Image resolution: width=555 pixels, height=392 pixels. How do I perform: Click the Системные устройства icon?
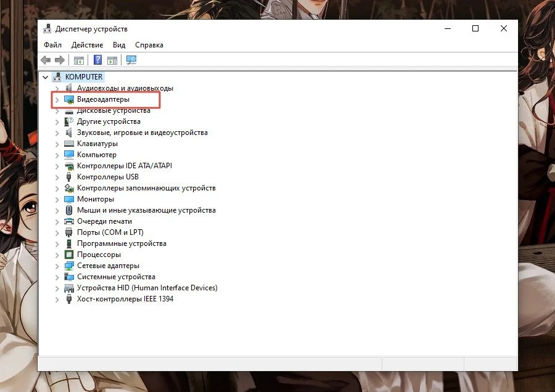click(x=69, y=277)
